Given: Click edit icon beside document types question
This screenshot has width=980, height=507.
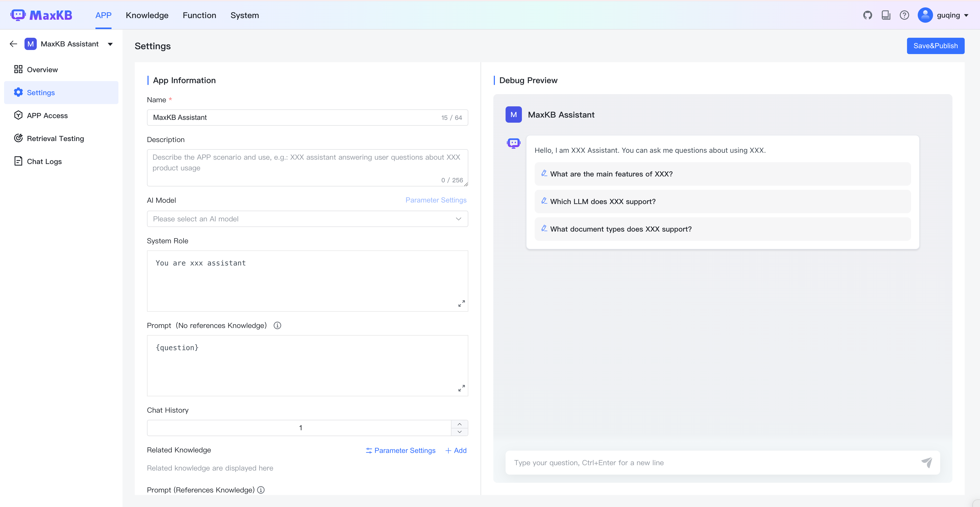Looking at the screenshot, I should 544,229.
